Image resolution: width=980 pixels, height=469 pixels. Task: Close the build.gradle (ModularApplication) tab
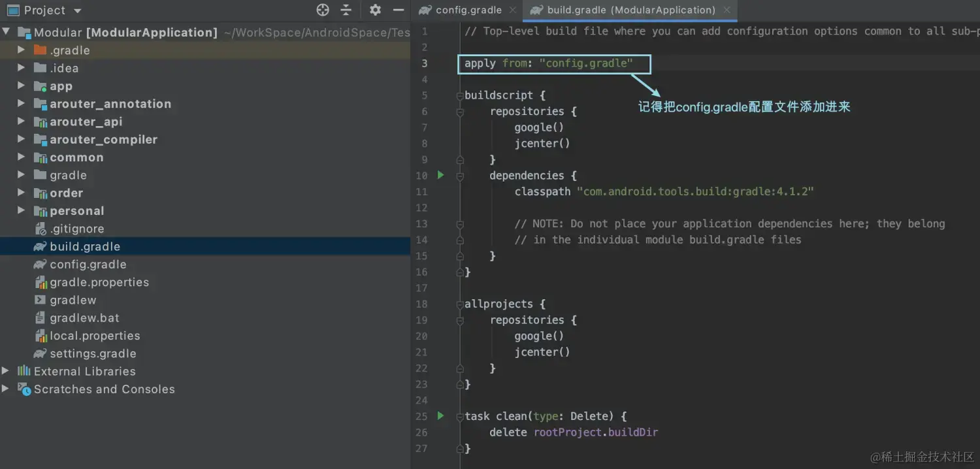(727, 10)
